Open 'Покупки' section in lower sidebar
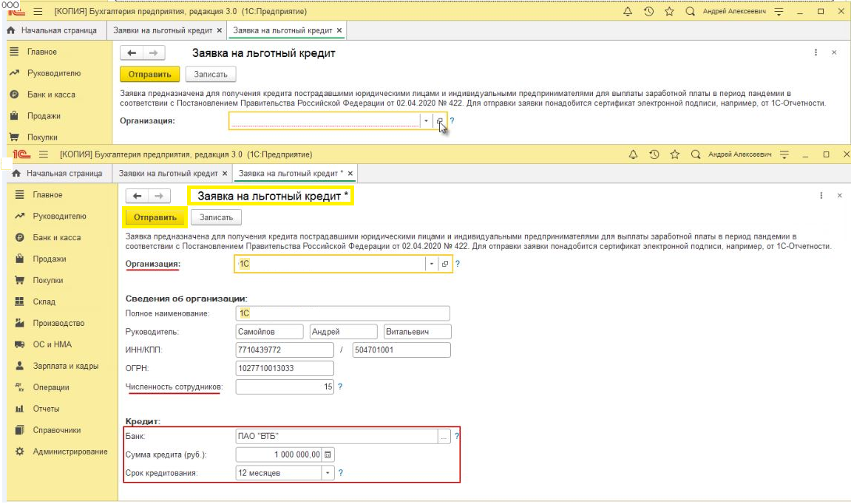Image resolution: width=851 pixels, height=504 pixels. [48, 281]
